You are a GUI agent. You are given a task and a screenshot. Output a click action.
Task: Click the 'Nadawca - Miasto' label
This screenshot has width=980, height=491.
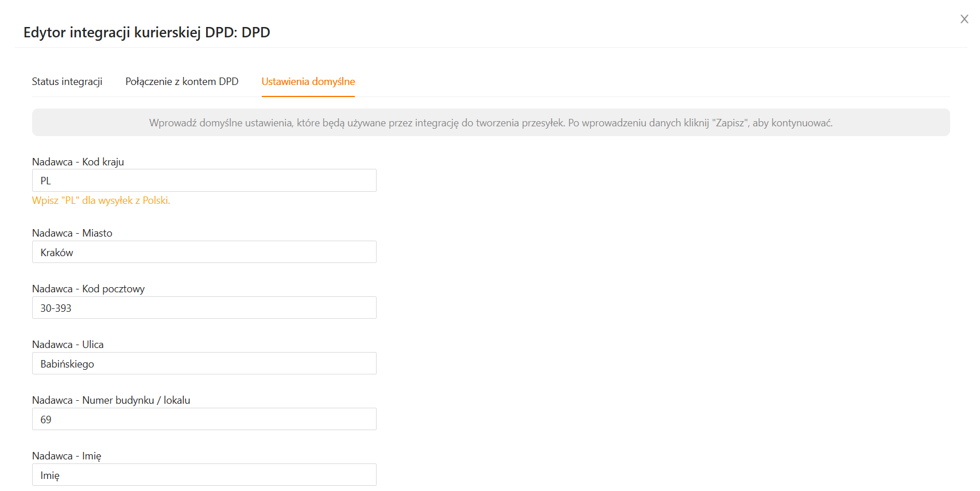(x=72, y=233)
